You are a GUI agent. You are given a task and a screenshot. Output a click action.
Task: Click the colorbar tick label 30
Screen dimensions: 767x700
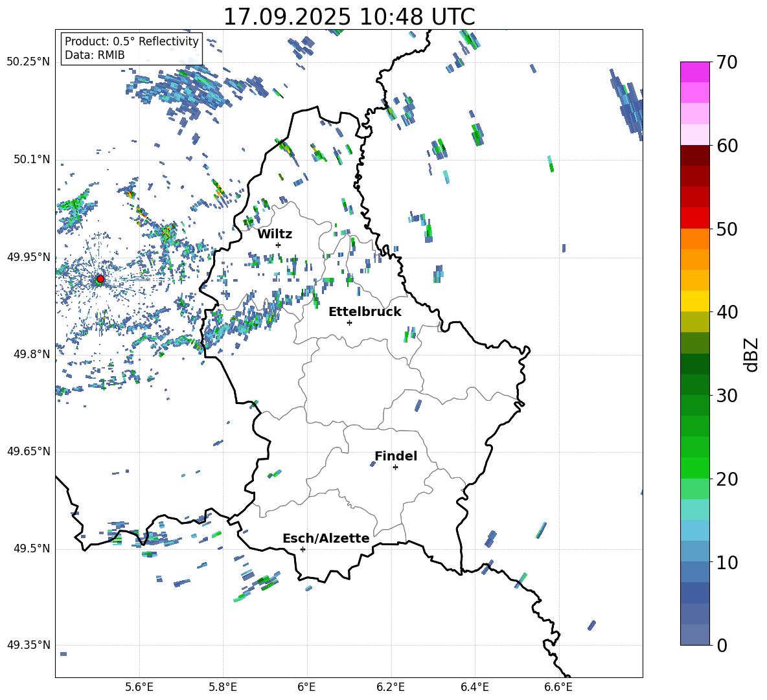coord(726,396)
